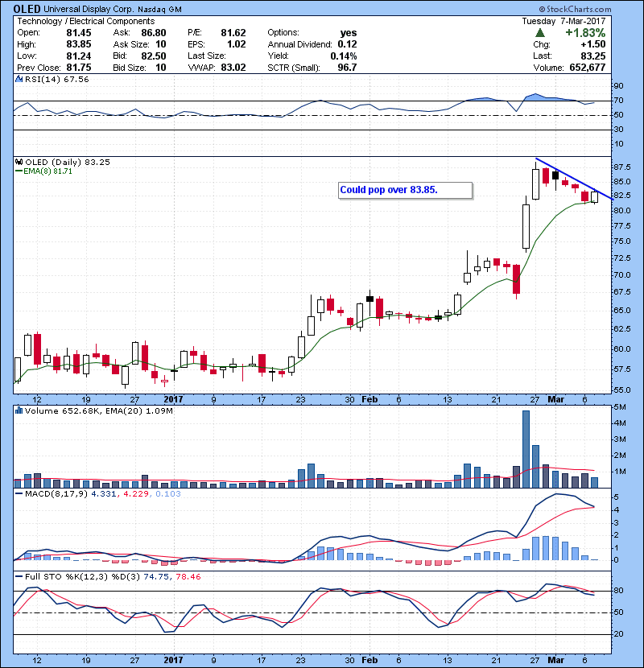This screenshot has width=644, height=668.
Task: Click the blue descending trendline on price chart
Action: [x=575, y=179]
